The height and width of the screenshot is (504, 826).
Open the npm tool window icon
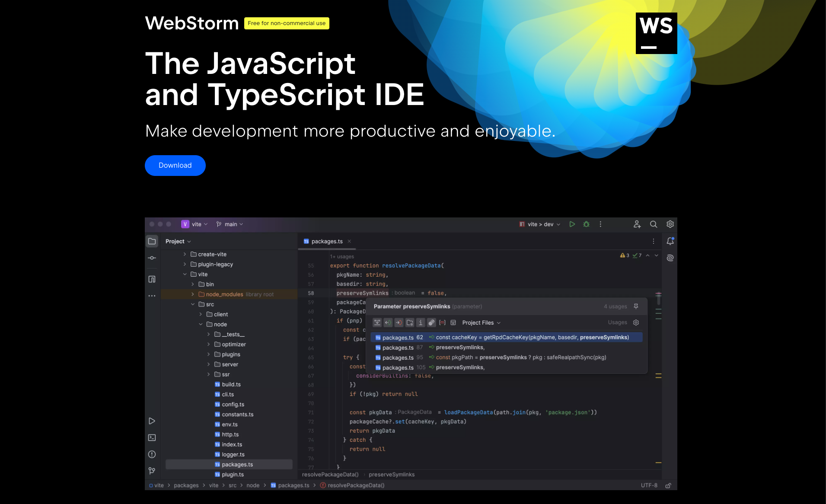click(x=152, y=279)
